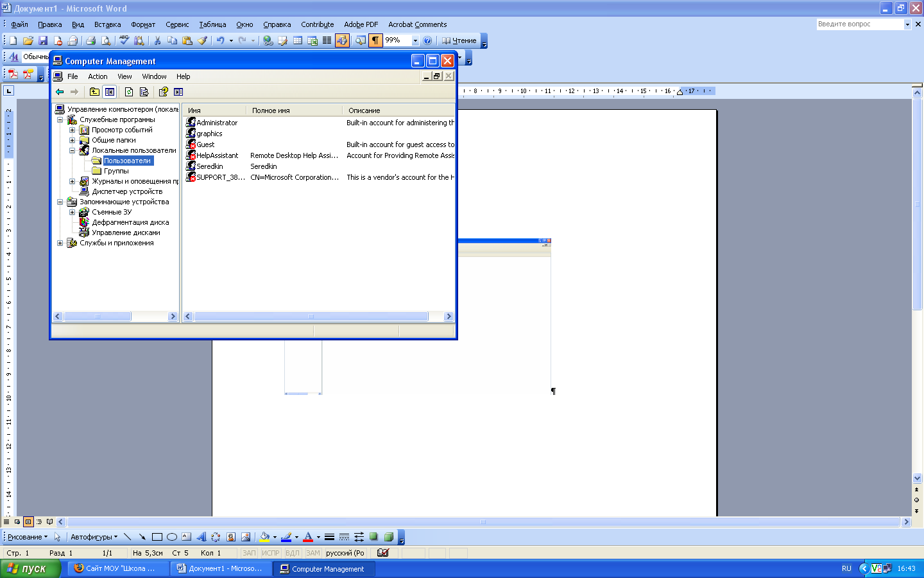
Task: Select the Oval tool on Drawing toolbar
Action: (x=172, y=537)
